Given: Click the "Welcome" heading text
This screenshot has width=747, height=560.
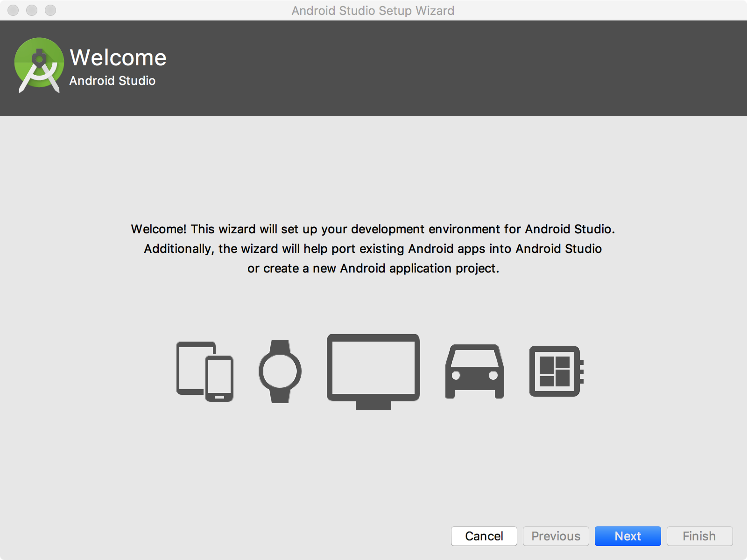Looking at the screenshot, I should point(118,58).
